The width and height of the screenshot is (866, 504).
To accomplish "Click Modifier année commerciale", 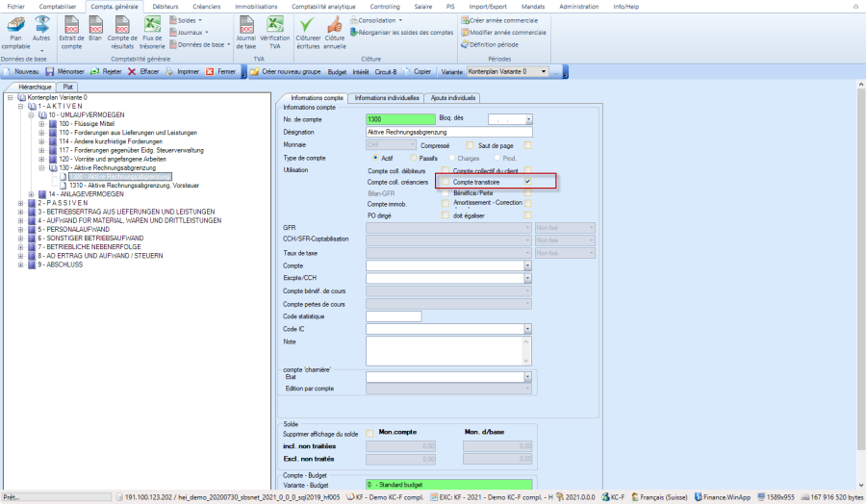I will tap(503, 33).
